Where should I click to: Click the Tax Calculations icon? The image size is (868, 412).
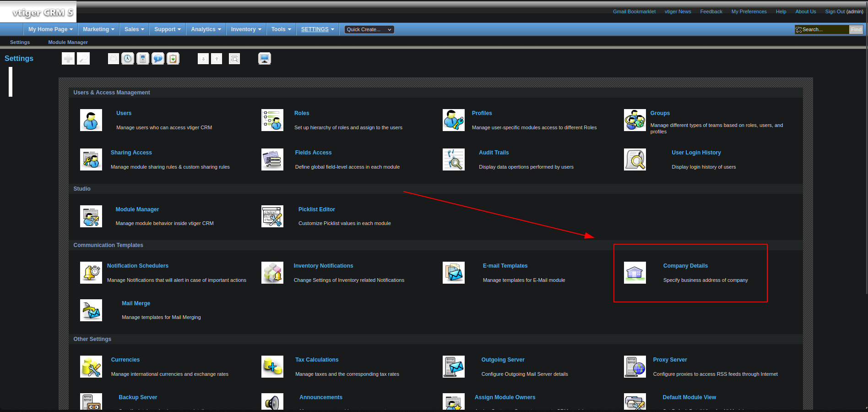[x=272, y=367]
